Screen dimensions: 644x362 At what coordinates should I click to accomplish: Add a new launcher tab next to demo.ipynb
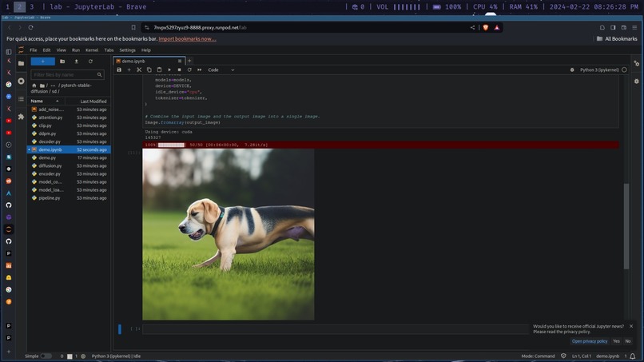[189, 61]
